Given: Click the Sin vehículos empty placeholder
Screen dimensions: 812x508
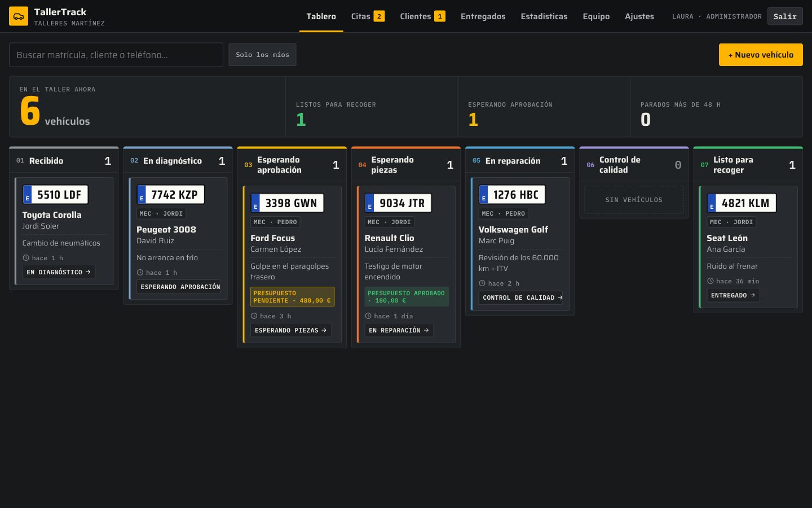Looking at the screenshot, I should point(634,200).
